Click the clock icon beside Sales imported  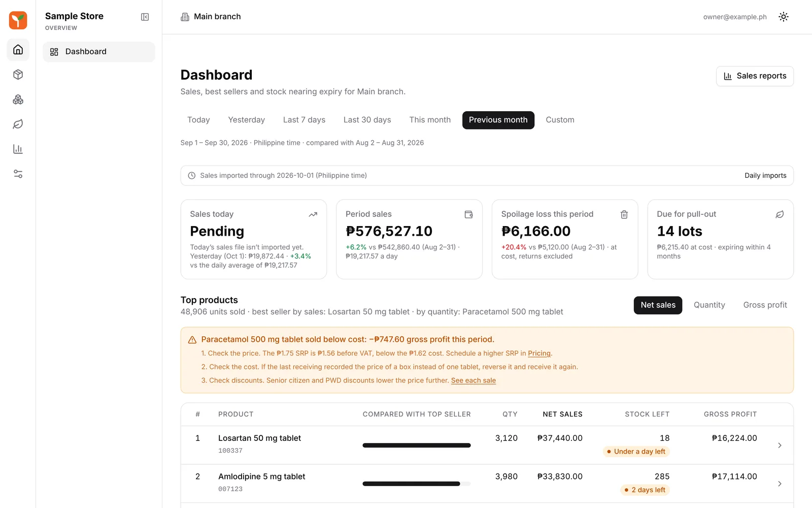(192, 176)
